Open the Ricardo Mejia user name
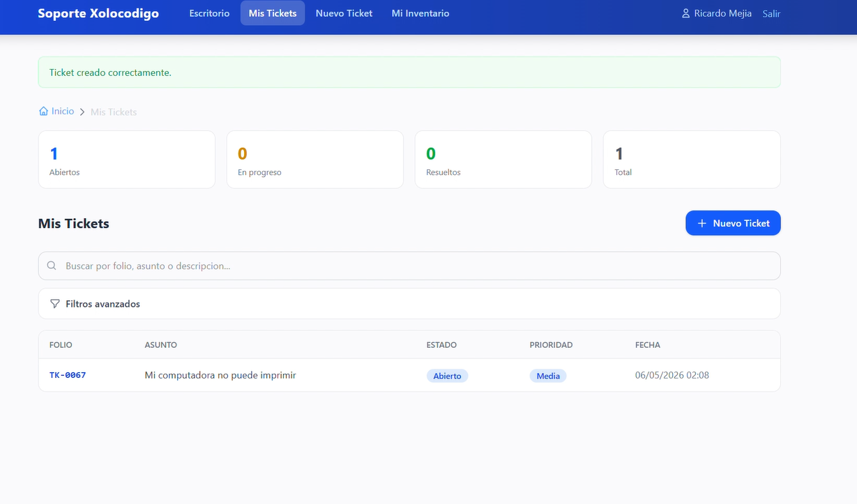 point(723,13)
